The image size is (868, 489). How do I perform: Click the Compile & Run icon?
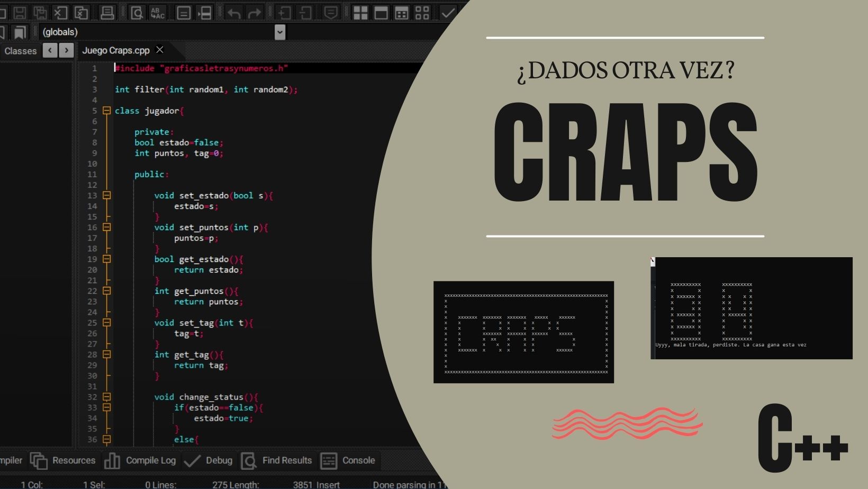tap(402, 12)
